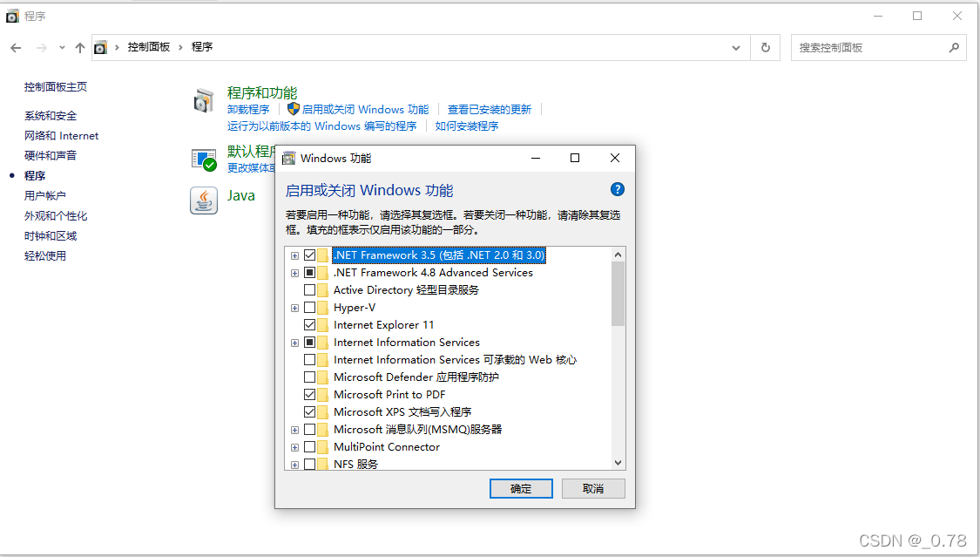Click folder icon beside Microsoft Print to PDF
980x557 pixels.
(322, 395)
